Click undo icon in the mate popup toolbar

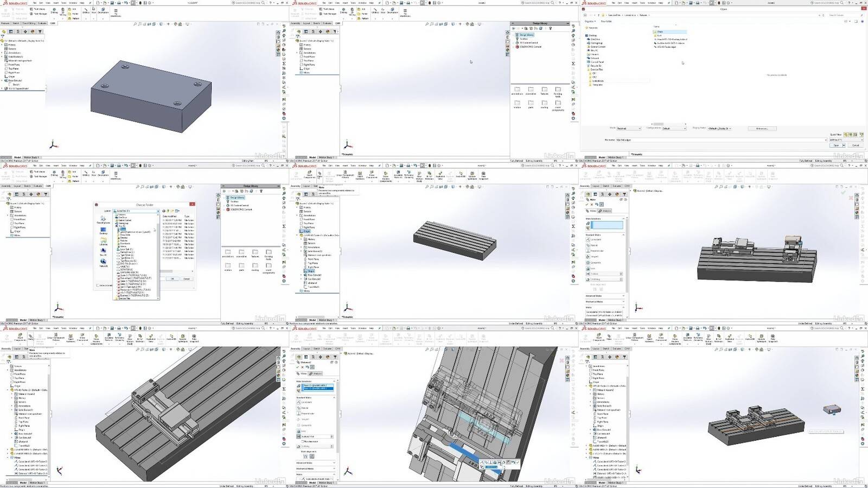click(x=512, y=462)
